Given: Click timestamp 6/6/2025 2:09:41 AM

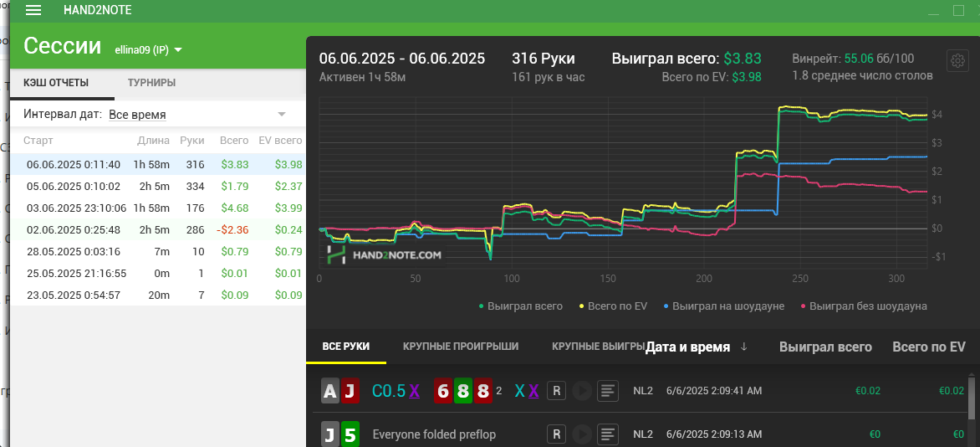Looking at the screenshot, I should click(x=714, y=391).
